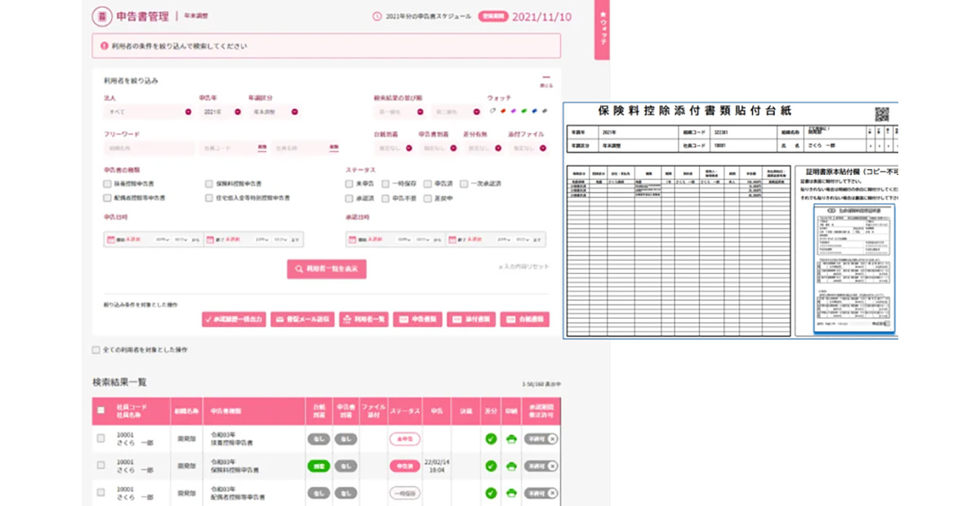The width and height of the screenshot is (980, 506).
Task: Check the 申告済 status checkbox
Action: [429, 185]
